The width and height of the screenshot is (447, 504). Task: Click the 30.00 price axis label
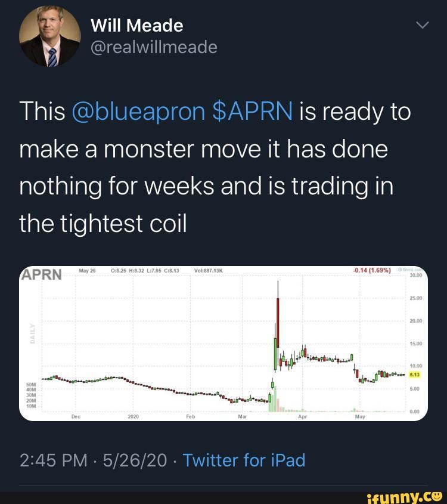point(415,276)
